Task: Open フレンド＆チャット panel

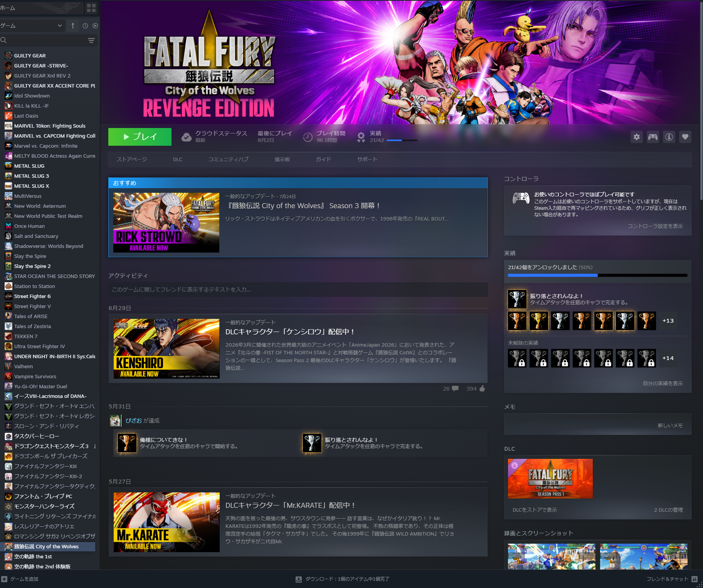Action: tap(672, 579)
